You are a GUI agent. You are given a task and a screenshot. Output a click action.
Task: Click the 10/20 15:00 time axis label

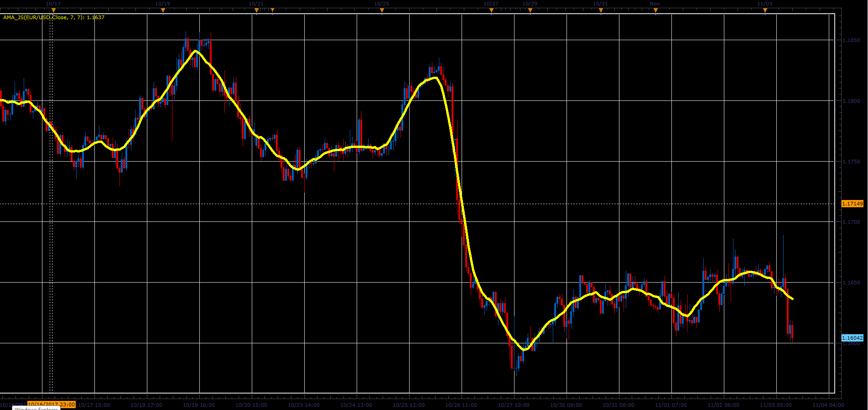(x=251, y=405)
